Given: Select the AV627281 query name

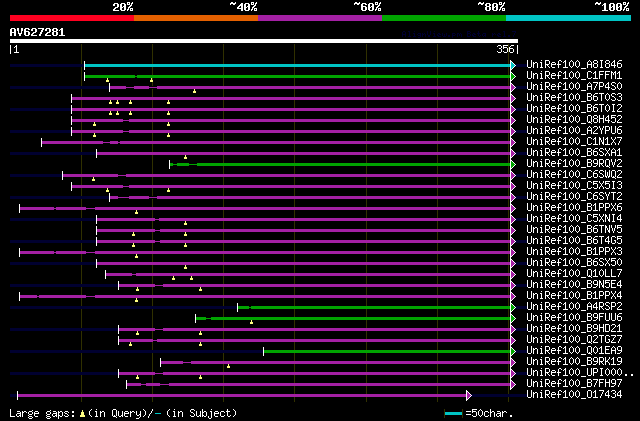Looking at the screenshot, I should [x=38, y=32].
